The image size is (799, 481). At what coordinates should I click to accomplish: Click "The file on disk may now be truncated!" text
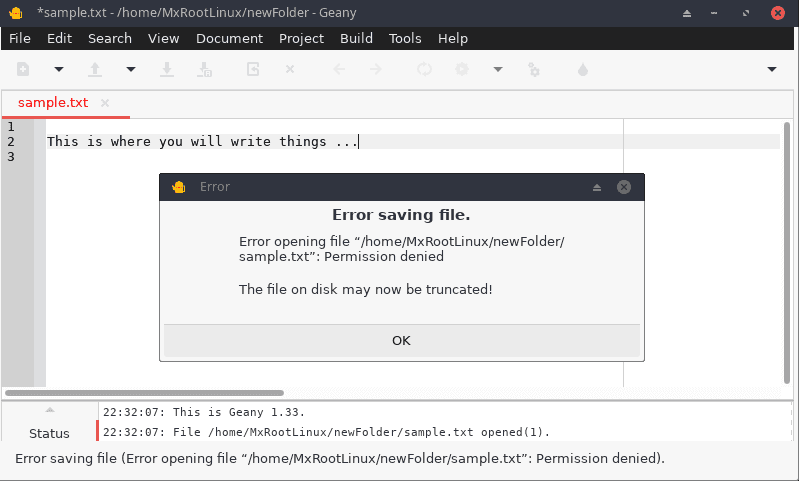pos(365,289)
